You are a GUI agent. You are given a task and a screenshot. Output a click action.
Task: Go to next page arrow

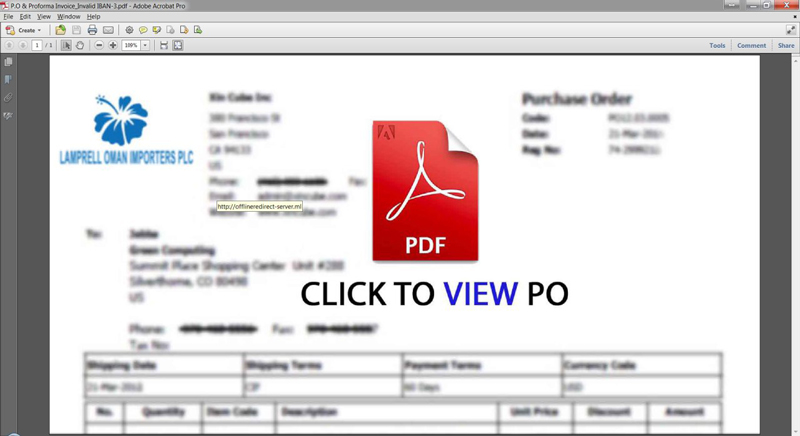tap(22, 45)
